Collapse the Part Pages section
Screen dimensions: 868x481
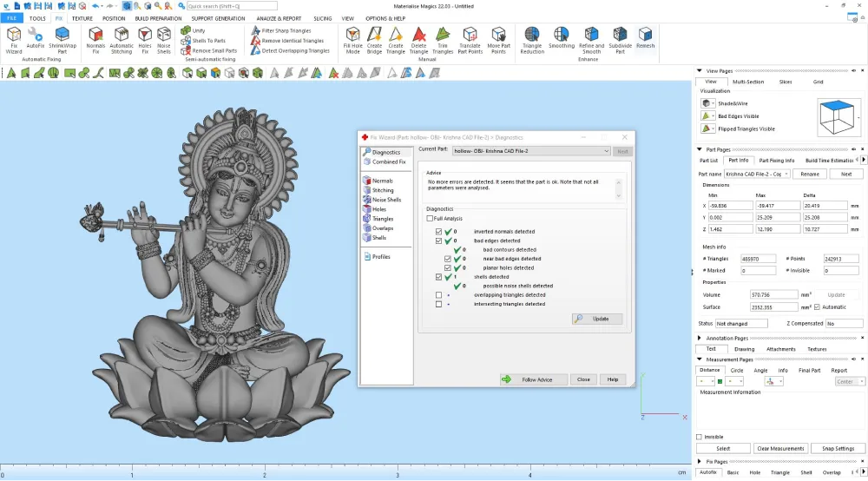pyautogui.click(x=700, y=149)
